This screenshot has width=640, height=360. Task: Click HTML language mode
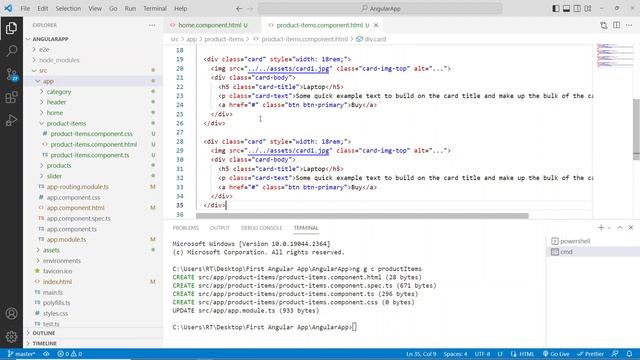tap(522, 354)
